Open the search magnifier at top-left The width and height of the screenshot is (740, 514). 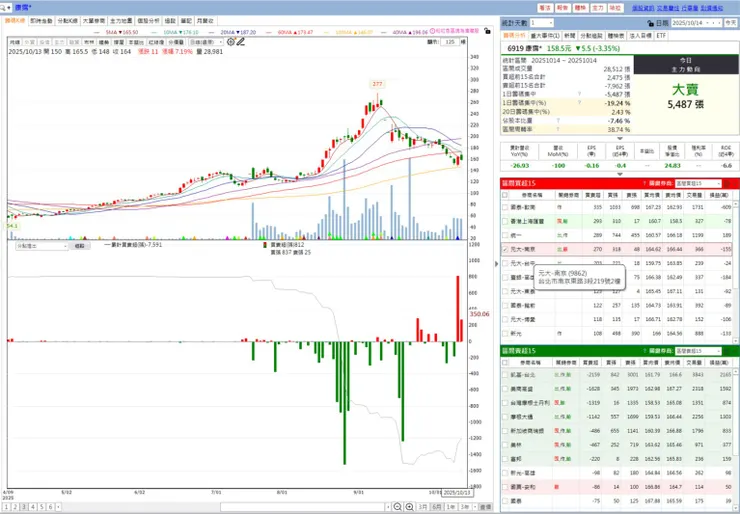pyautogui.click(x=5, y=8)
